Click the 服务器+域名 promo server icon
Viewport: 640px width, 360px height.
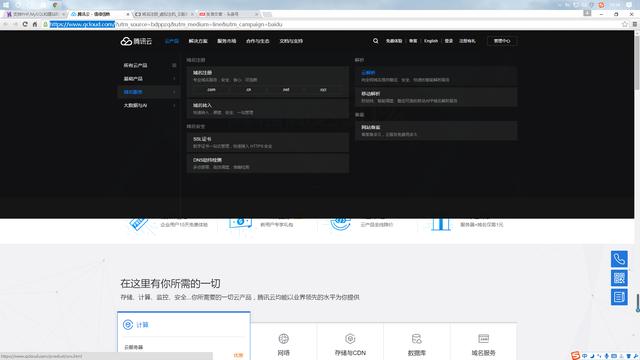441,224
